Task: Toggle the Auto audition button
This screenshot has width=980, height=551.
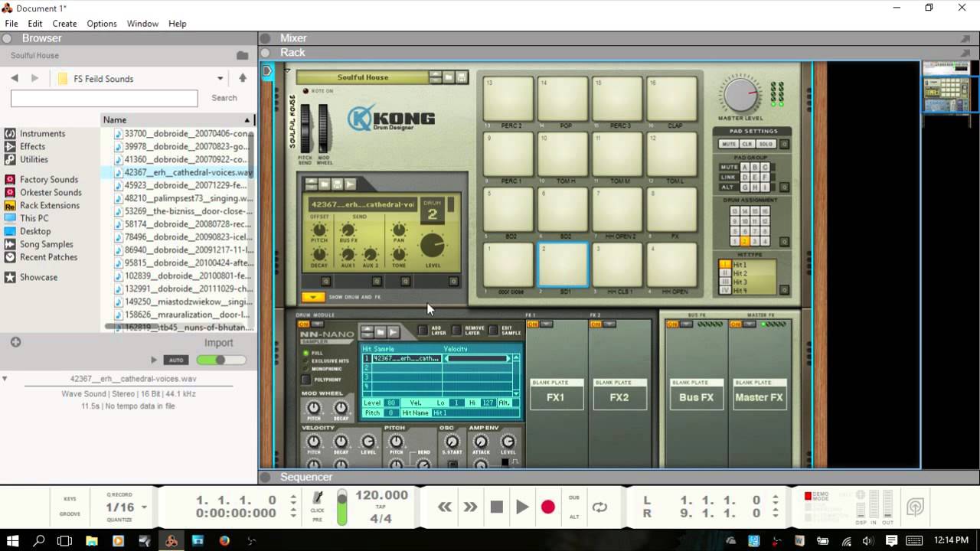Action: tap(176, 360)
